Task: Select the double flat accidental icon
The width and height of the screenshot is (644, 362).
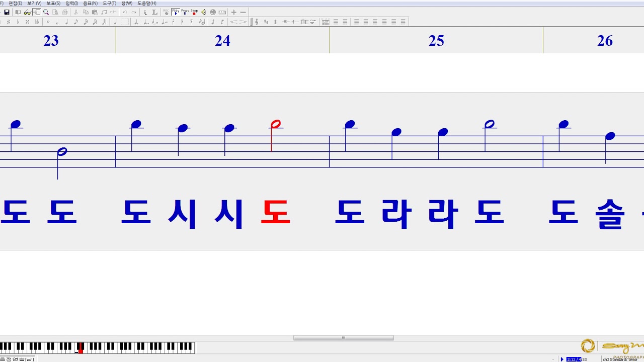Action: tap(37, 22)
